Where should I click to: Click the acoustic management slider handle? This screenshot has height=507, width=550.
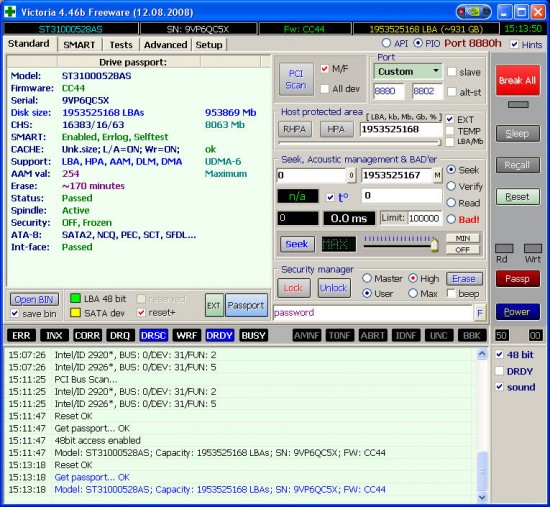pyautogui.click(x=435, y=245)
